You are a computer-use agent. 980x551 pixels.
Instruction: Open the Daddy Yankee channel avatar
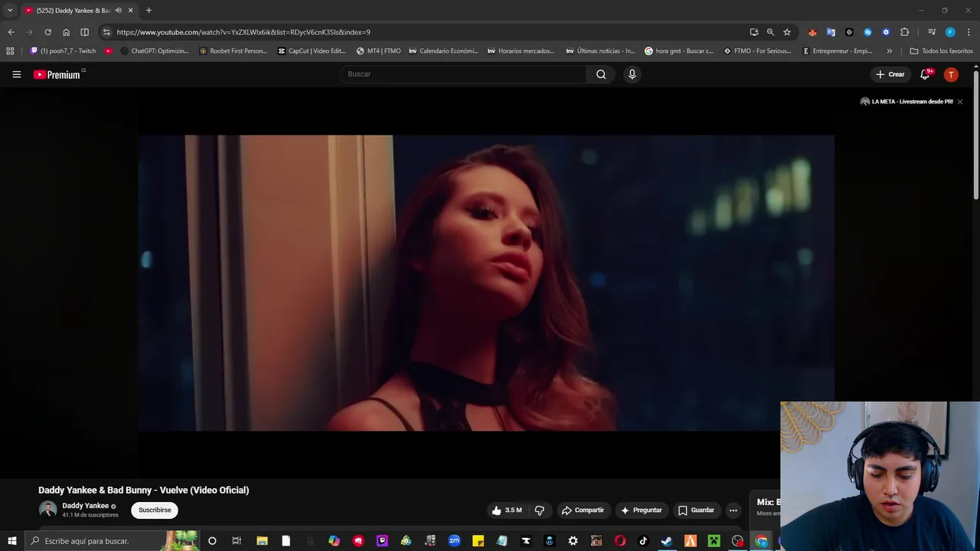click(47, 510)
